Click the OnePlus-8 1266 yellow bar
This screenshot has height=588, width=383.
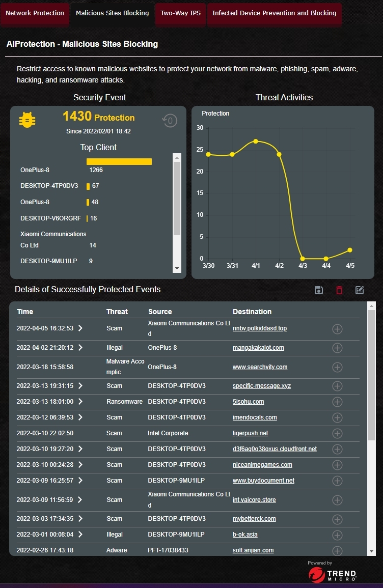point(119,161)
